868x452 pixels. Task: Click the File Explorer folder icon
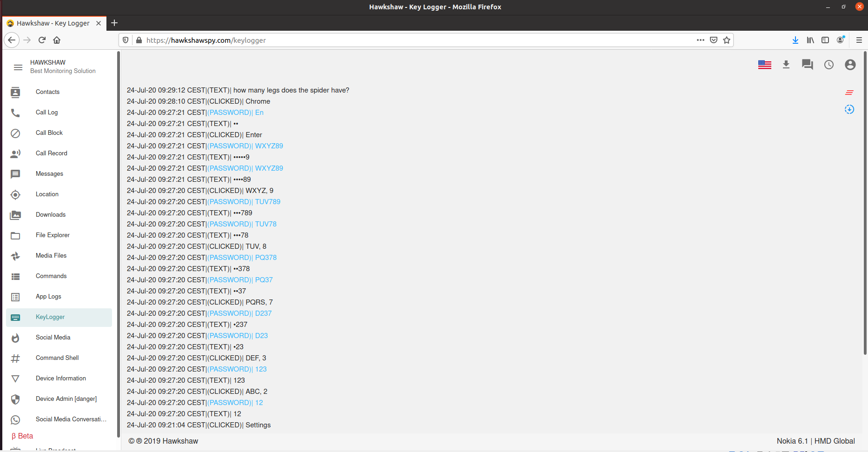(15, 235)
